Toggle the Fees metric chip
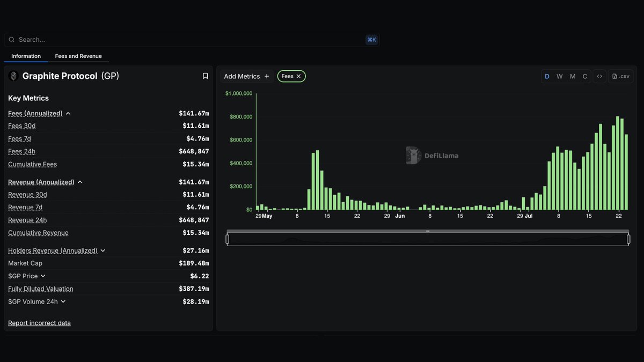The width and height of the screenshot is (644, 362). [291, 76]
